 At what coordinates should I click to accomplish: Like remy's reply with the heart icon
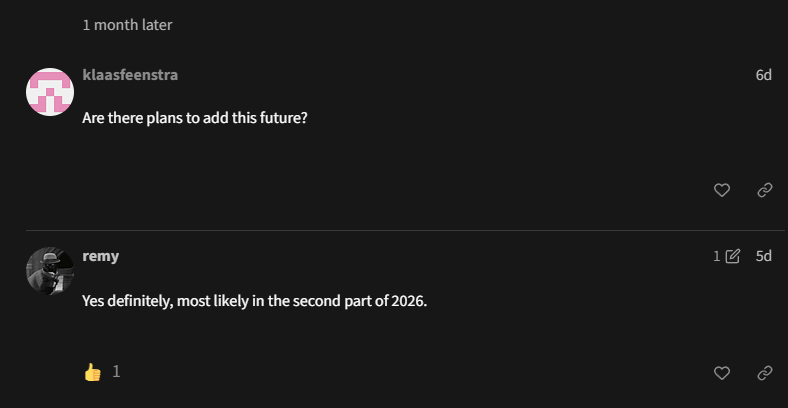coord(722,373)
